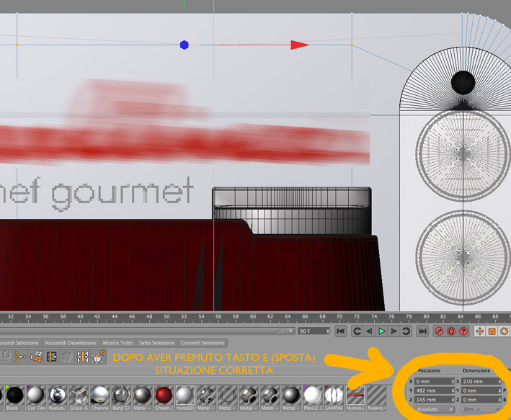Screen dimensions: 511x420
Task: Click the red record keyframe button
Action: [439, 331]
